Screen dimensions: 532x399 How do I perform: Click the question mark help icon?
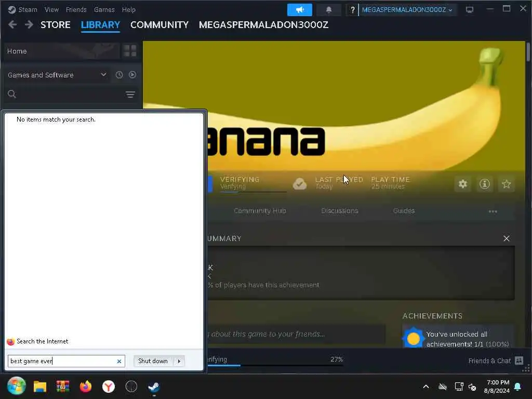[x=352, y=9]
